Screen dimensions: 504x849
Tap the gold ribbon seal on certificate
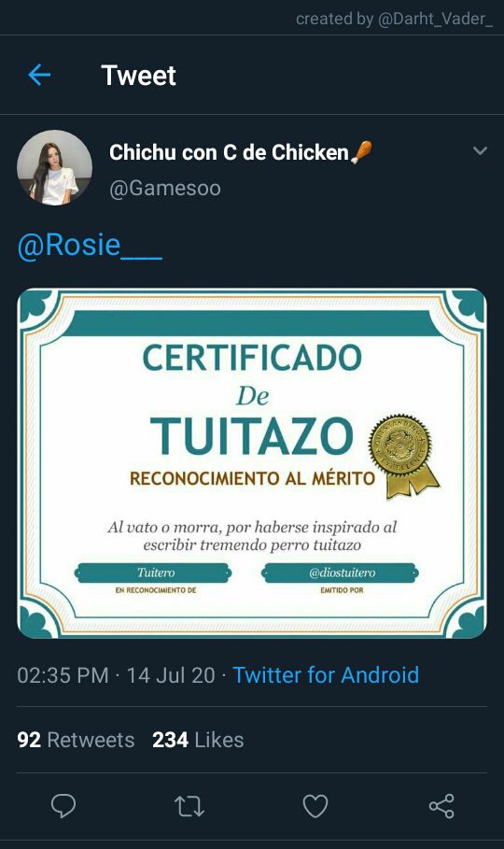click(x=403, y=456)
